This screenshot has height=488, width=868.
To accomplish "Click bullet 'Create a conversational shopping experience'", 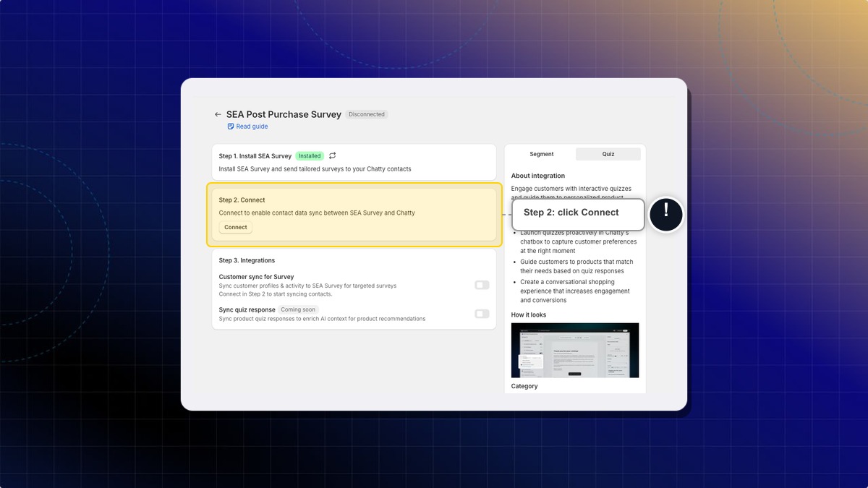I will point(575,291).
